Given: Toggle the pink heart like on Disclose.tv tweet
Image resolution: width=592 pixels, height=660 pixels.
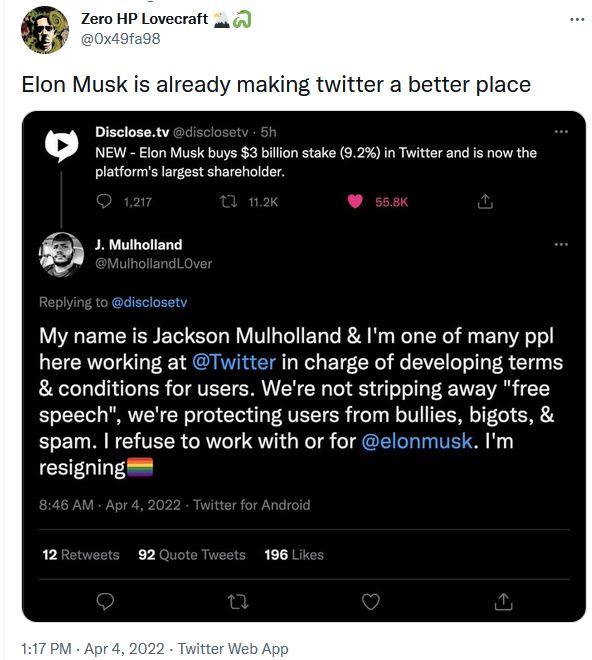Looking at the screenshot, I should click(x=355, y=202).
